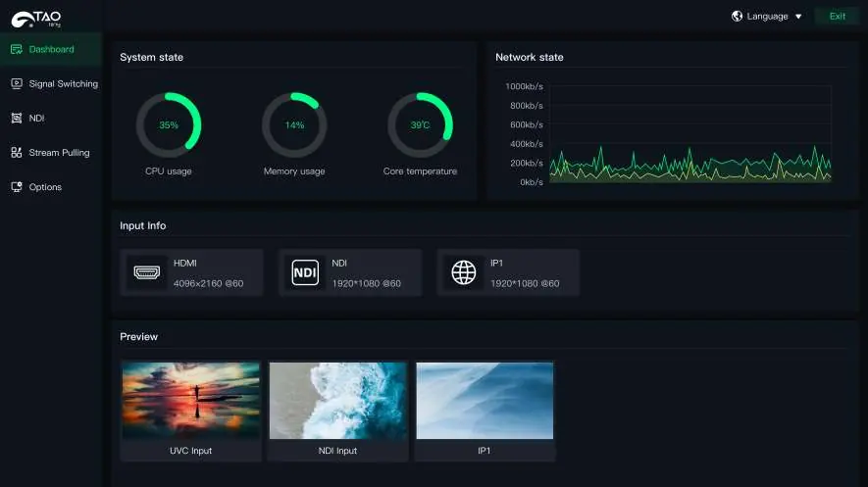This screenshot has width=868, height=487.
Task: Click the network traffic line chart
Action: coord(690,134)
